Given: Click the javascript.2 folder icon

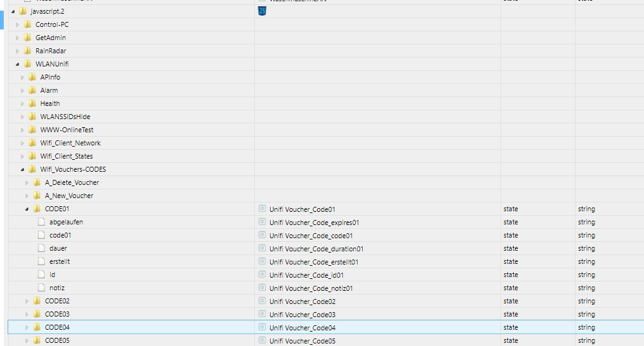Looking at the screenshot, I should (23, 11).
